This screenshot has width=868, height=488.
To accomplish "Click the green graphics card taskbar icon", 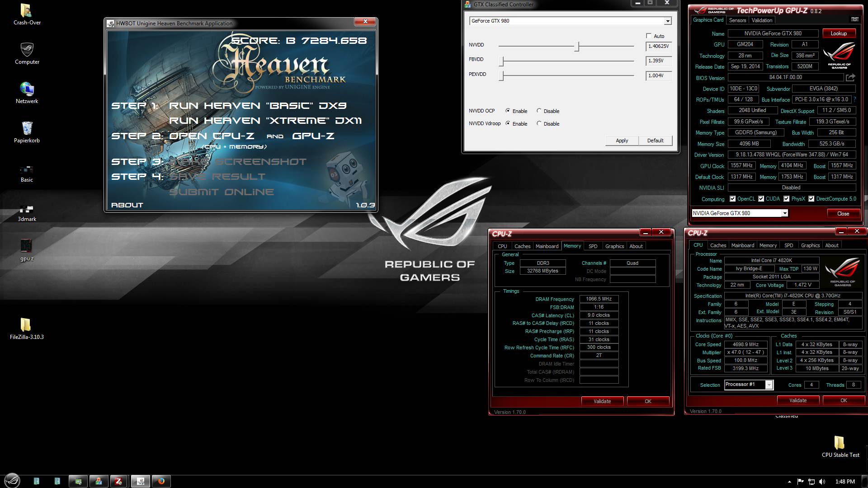I will pyautogui.click(x=78, y=481).
